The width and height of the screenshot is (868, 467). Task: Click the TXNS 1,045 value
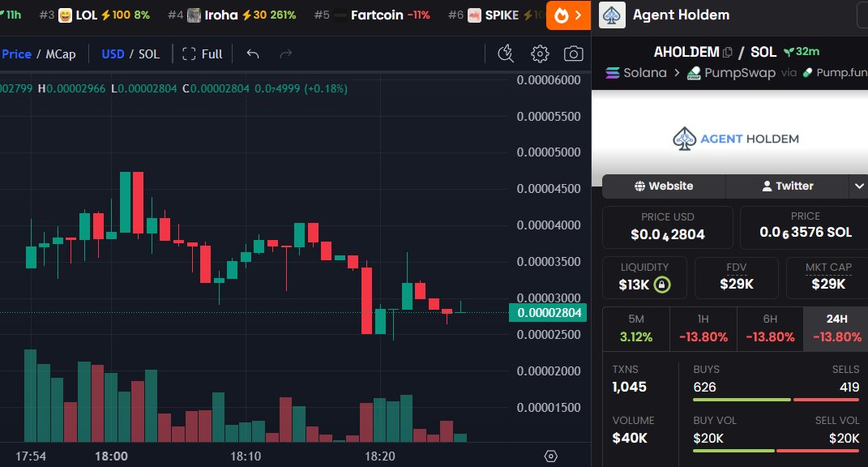[630, 387]
